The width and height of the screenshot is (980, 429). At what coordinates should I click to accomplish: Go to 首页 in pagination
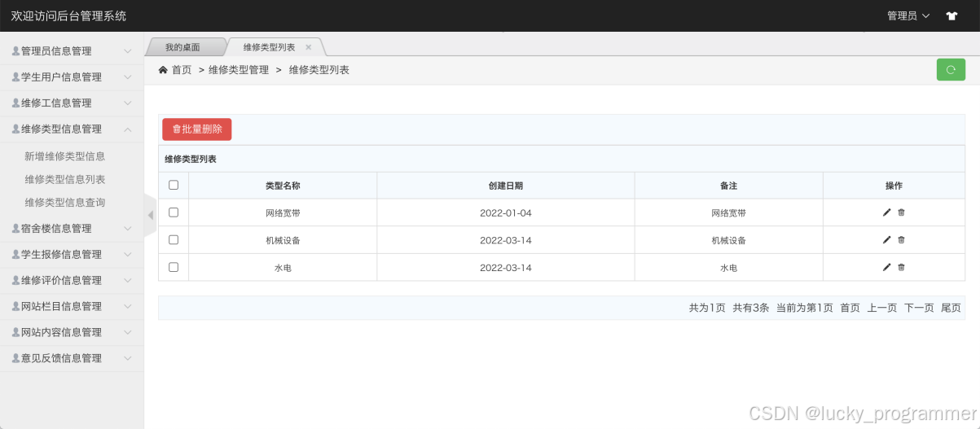(x=850, y=308)
